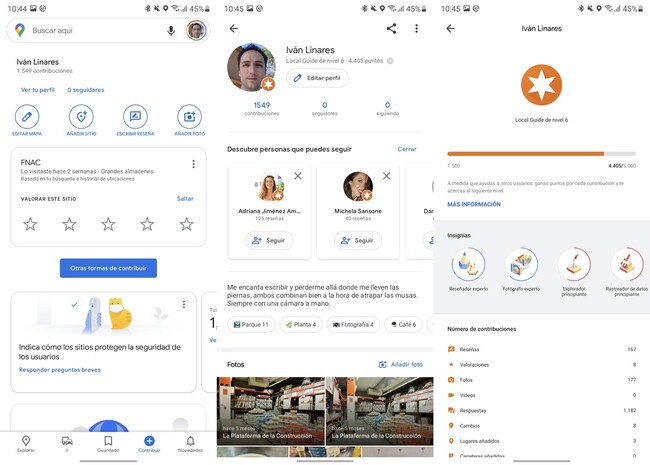Open the Lugares añadidos contributions row
The height and width of the screenshot is (465, 650).
tap(541, 441)
